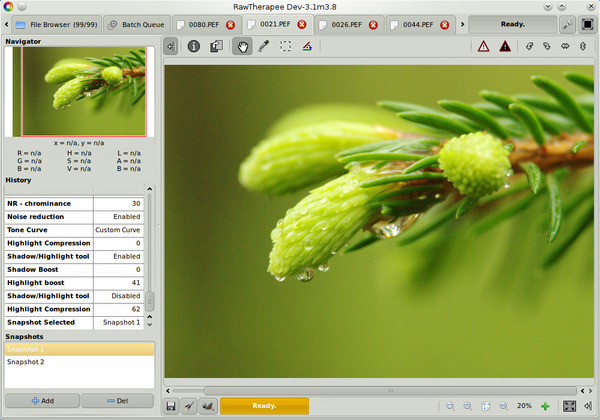Show the image info icon

194,46
